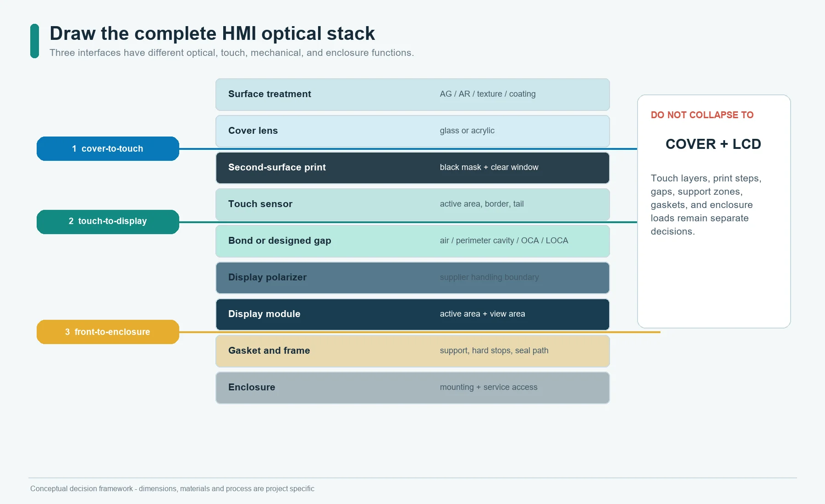Click the 'Cover lens' layer title
The height and width of the screenshot is (504, 825).
(253, 131)
